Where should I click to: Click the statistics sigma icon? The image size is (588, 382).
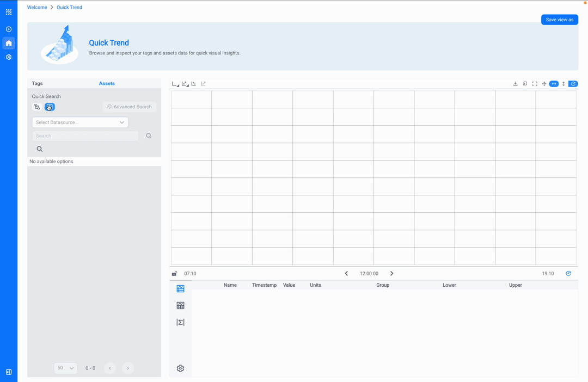[x=180, y=322]
